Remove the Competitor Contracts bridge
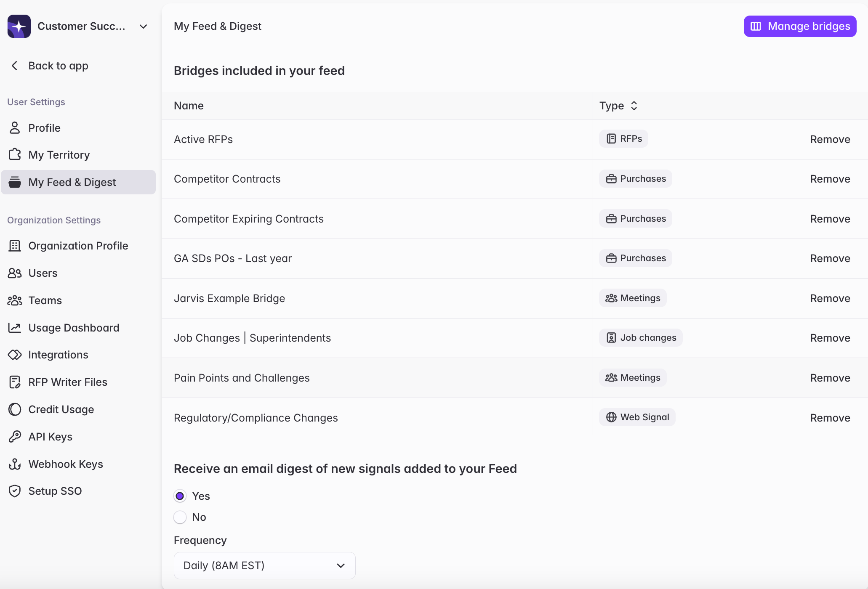The height and width of the screenshot is (589, 868). tap(830, 179)
